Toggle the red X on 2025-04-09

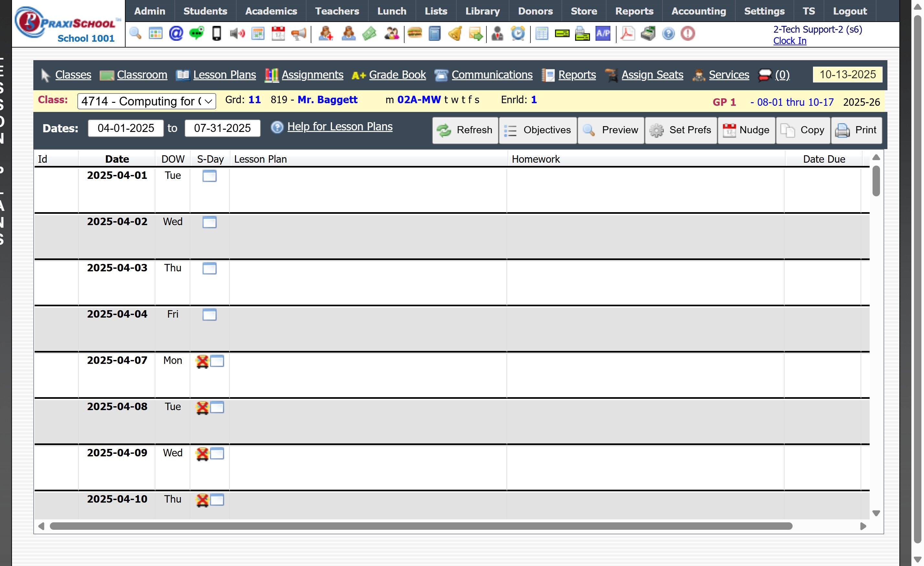202,454
